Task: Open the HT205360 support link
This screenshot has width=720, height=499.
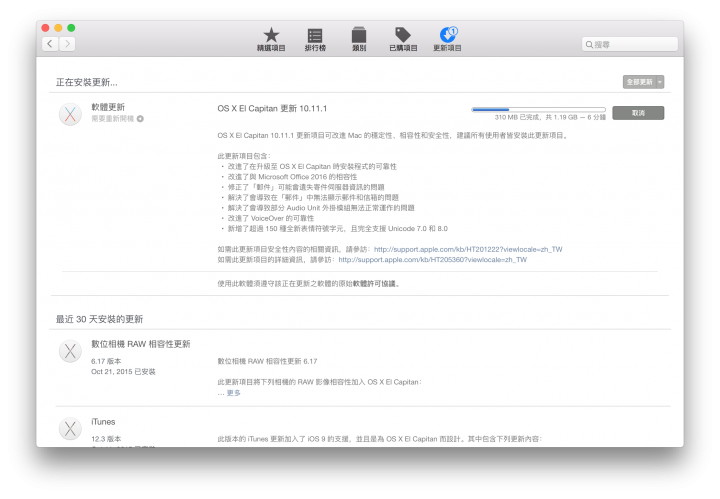Action: click(x=433, y=260)
